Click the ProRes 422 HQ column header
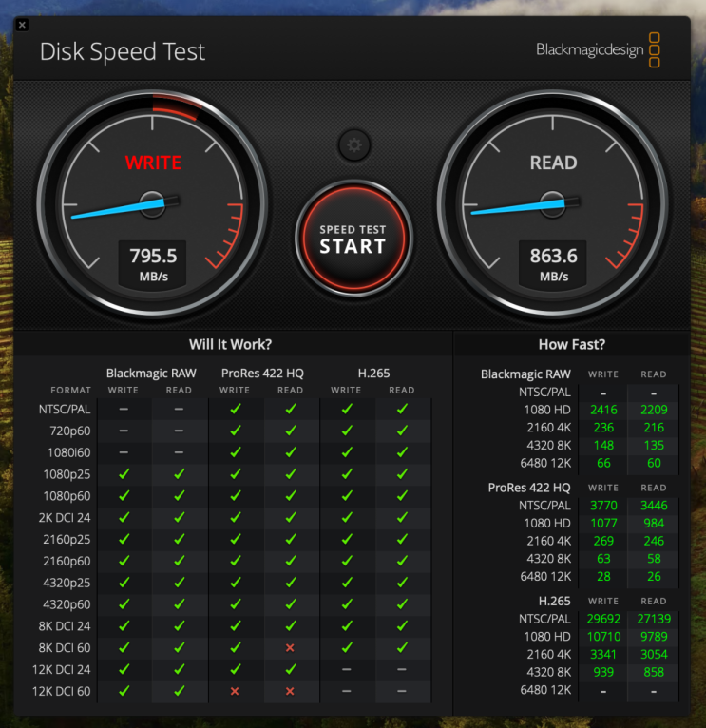 click(262, 374)
